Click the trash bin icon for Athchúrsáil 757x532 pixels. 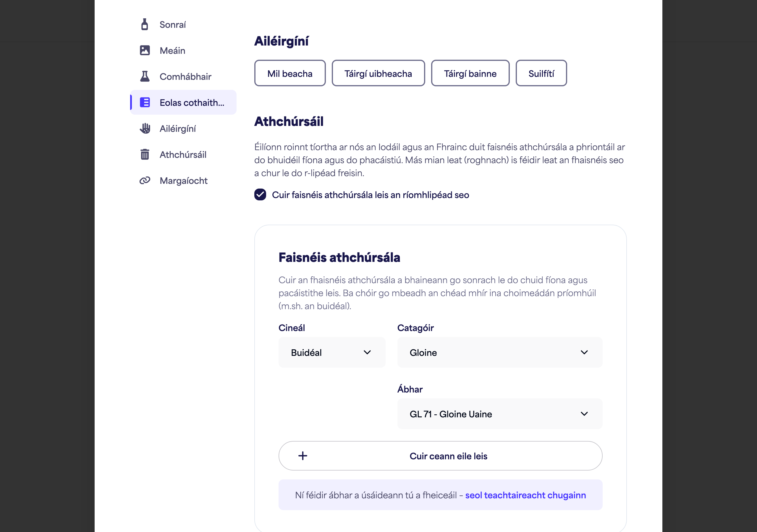pyautogui.click(x=145, y=154)
